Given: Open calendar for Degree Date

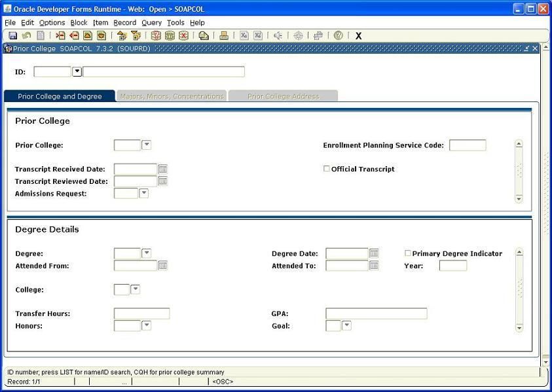Looking at the screenshot, I should [x=374, y=253].
